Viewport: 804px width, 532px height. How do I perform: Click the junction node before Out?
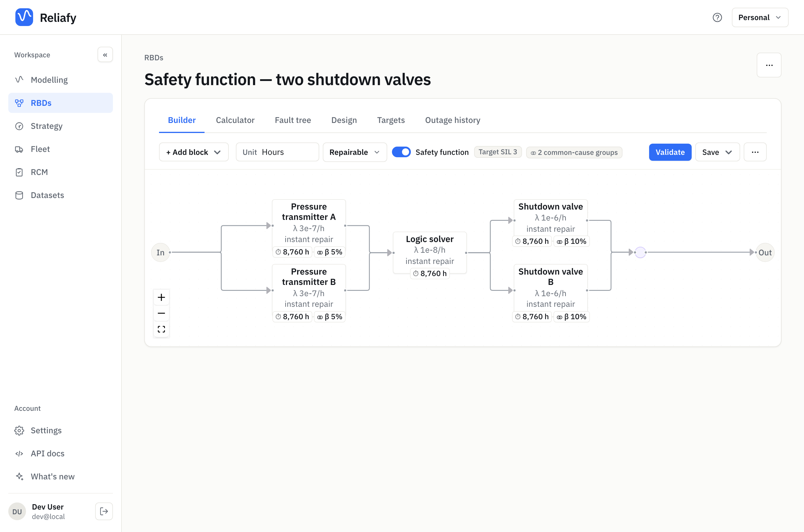click(640, 252)
